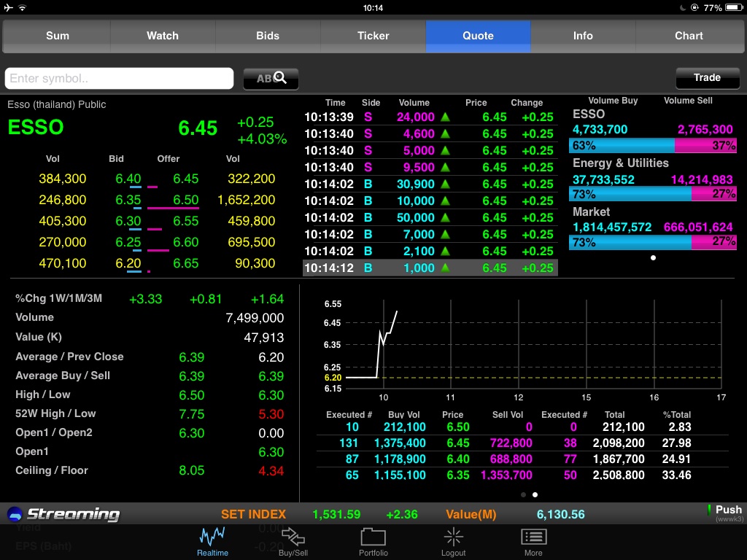Switch to the Sum tab
Image resolution: width=747 pixels, height=560 pixels.
tap(58, 36)
